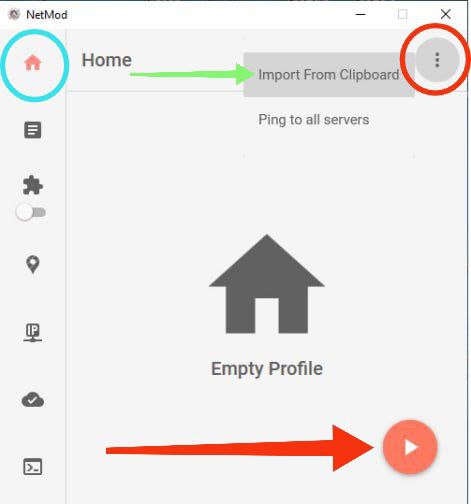Select Import From Clipboard menu entry
Image resolution: width=471 pixels, height=504 pixels.
point(329,75)
